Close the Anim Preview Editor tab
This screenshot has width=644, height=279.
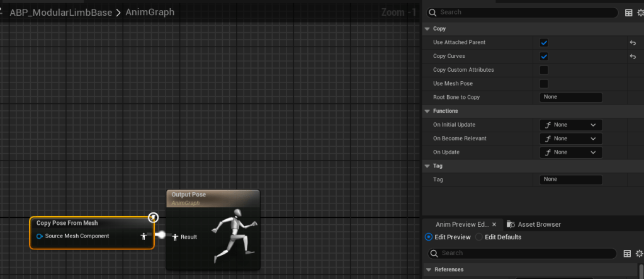[494, 224]
